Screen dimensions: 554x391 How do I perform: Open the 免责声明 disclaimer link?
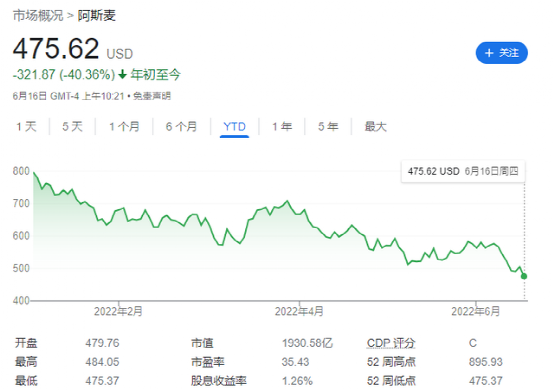(x=152, y=96)
